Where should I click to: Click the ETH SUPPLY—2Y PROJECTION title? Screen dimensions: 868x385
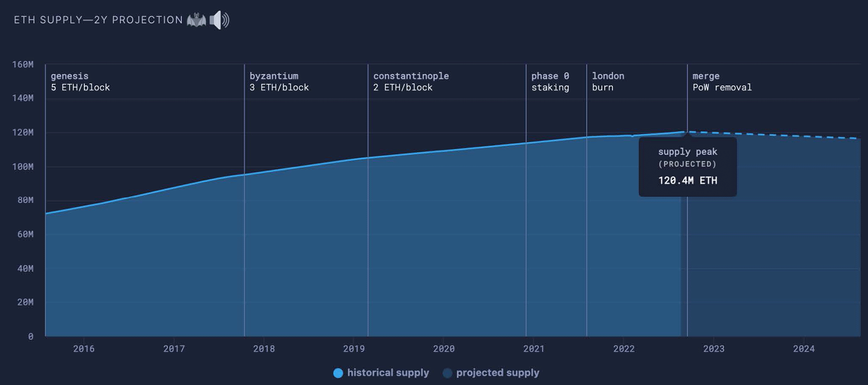(x=98, y=20)
